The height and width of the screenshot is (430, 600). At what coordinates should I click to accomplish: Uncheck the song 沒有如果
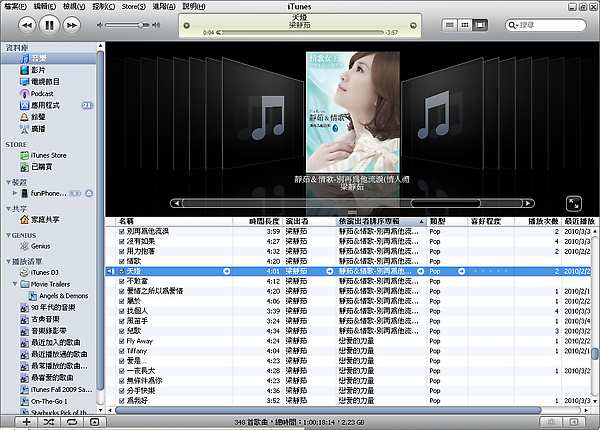(121, 241)
